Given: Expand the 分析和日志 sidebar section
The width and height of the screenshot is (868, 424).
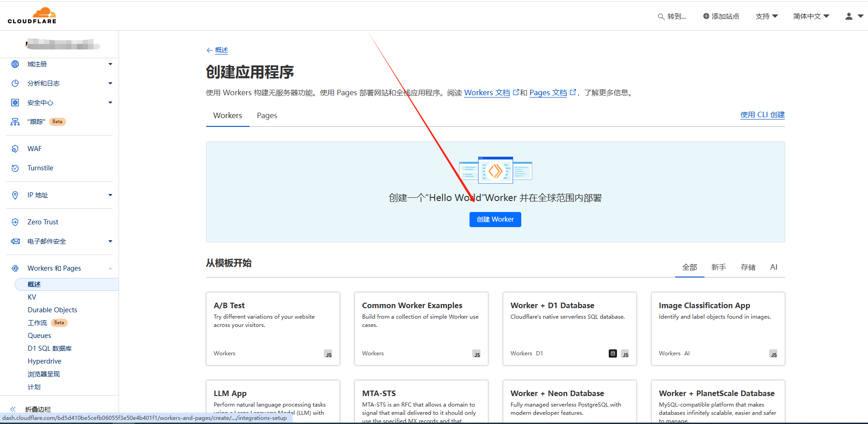Looking at the screenshot, I should tap(110, 83).
